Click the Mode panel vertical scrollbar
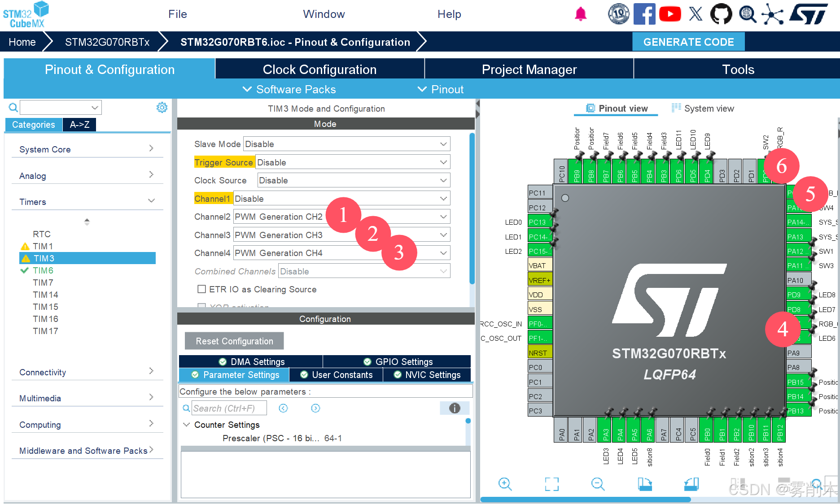Viewport: 840px width, 504px height. tap(472, 209)
